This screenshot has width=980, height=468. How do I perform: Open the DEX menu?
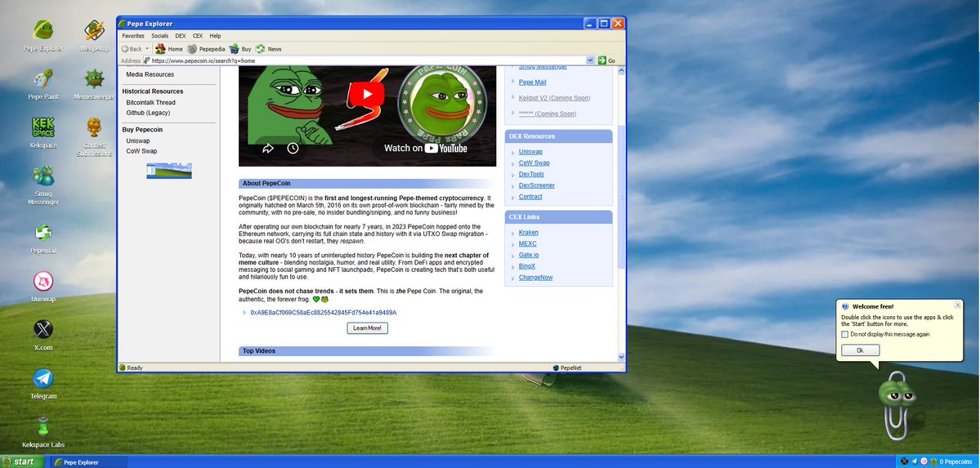181,36
